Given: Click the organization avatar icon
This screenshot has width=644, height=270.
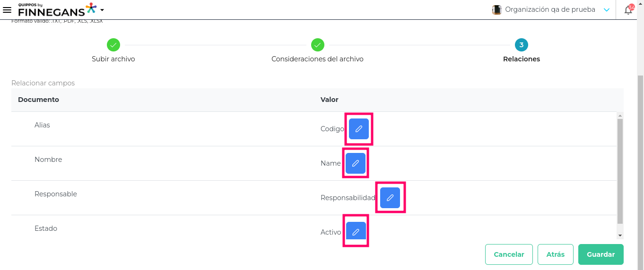Looking at the screenshot, I should click(x=496, y=10).
